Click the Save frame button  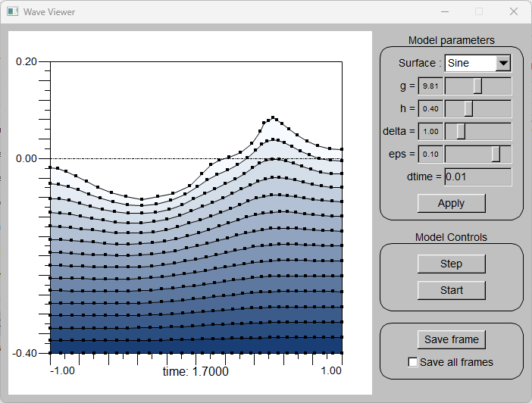(451, 339)
